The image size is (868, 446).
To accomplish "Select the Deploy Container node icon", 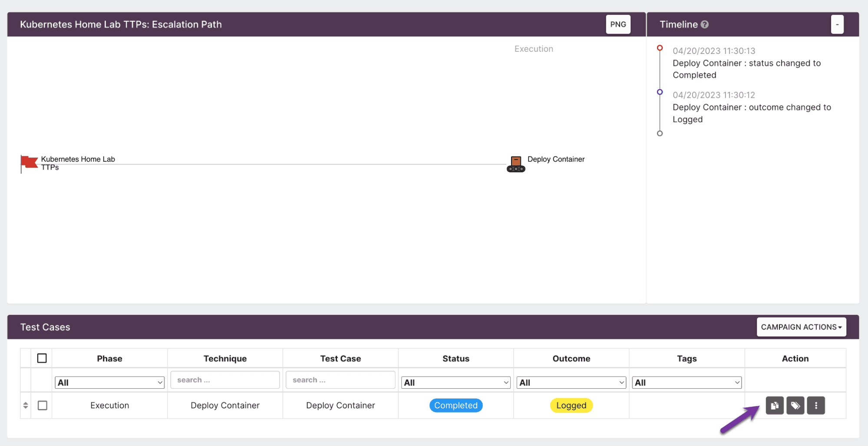I will [x=516, y=164].
